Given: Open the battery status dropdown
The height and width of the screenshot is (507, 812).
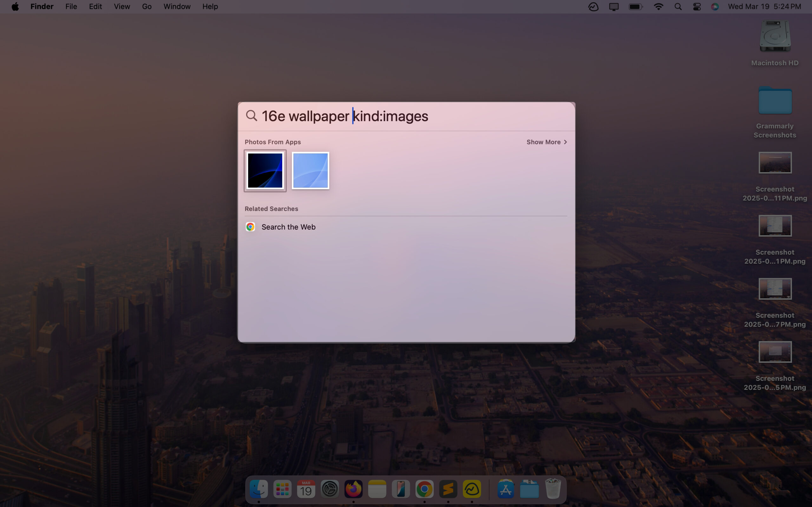Looking at the screenshot, I should 636,7.
